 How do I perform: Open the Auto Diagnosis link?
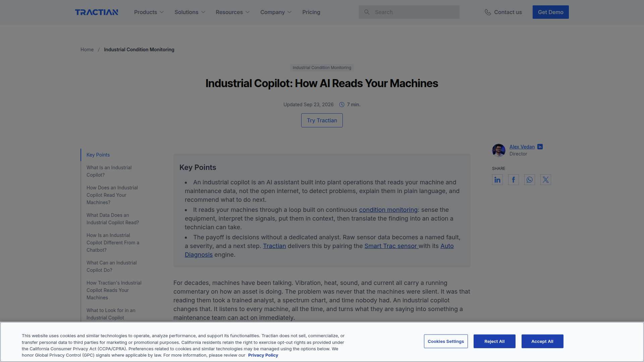click(447, 246)
